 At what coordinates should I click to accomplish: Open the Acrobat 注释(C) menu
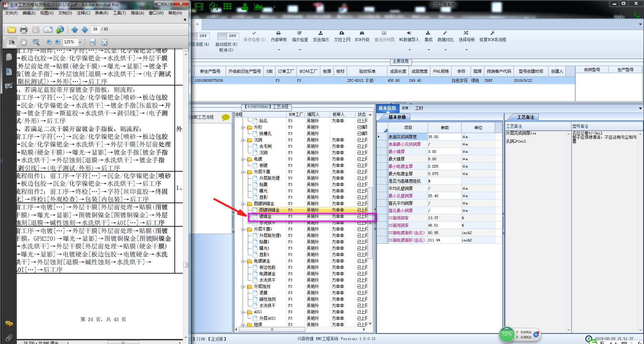pos(83,13)
